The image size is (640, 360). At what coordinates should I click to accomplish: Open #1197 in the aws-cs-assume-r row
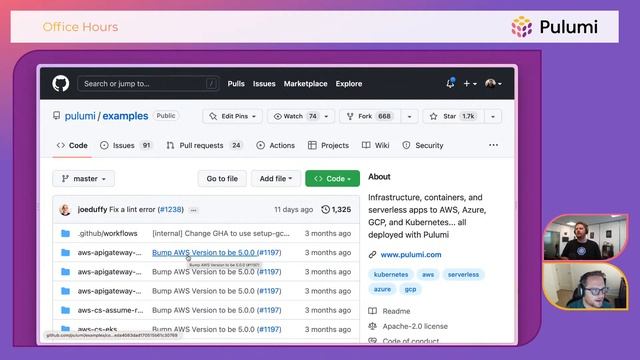(269, 310)
